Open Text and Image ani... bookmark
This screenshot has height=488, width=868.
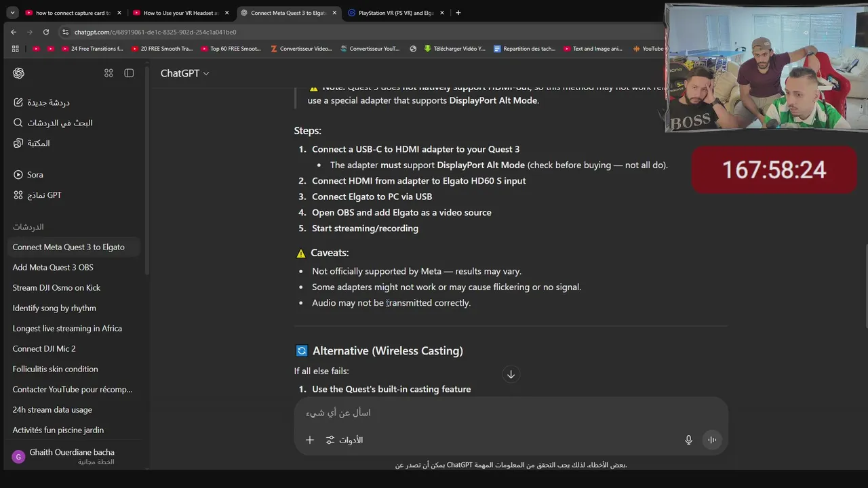click(593, 49)
